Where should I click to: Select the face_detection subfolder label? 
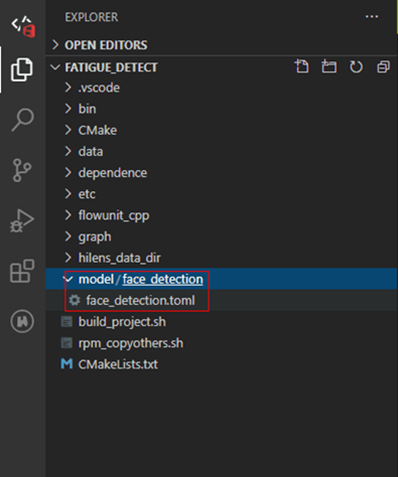pos(163,279)
